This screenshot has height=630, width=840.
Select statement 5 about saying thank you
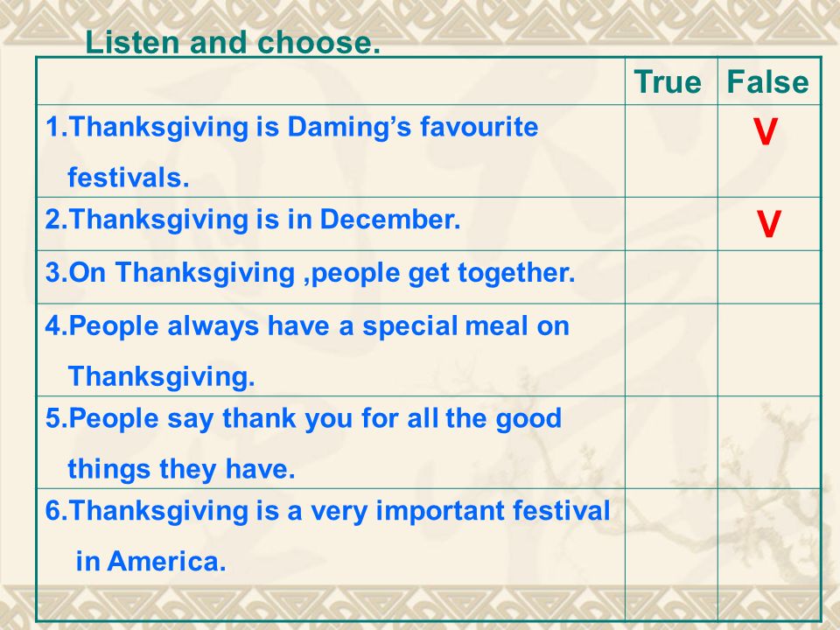304,444
